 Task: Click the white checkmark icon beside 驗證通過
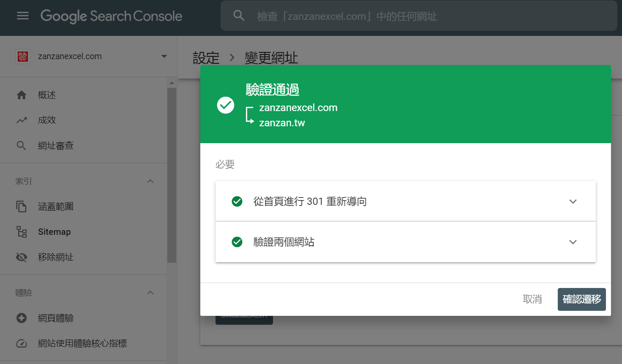tap(226, 105)
